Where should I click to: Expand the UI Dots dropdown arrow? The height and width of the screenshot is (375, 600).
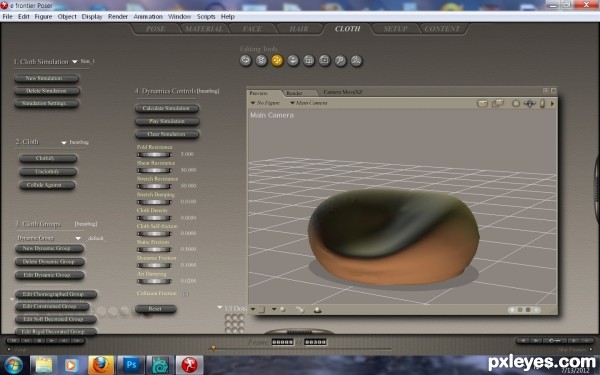coord(220,307)
